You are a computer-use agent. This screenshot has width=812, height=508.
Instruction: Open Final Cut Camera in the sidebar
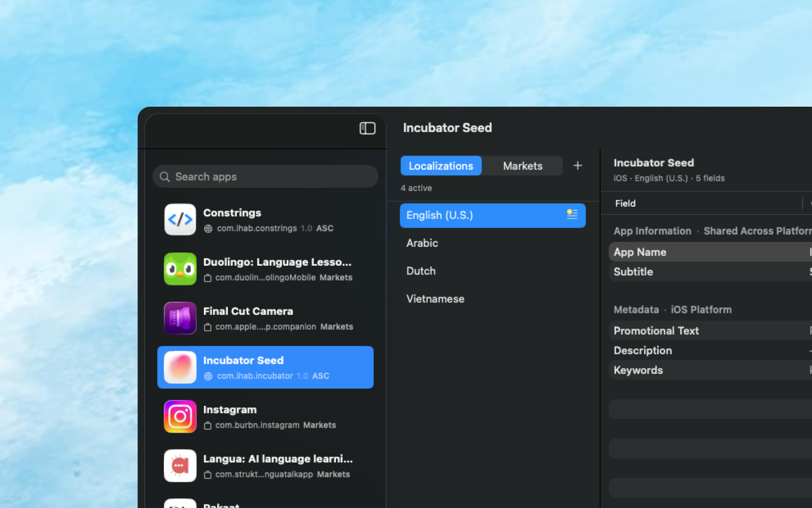tap(265, 318)
